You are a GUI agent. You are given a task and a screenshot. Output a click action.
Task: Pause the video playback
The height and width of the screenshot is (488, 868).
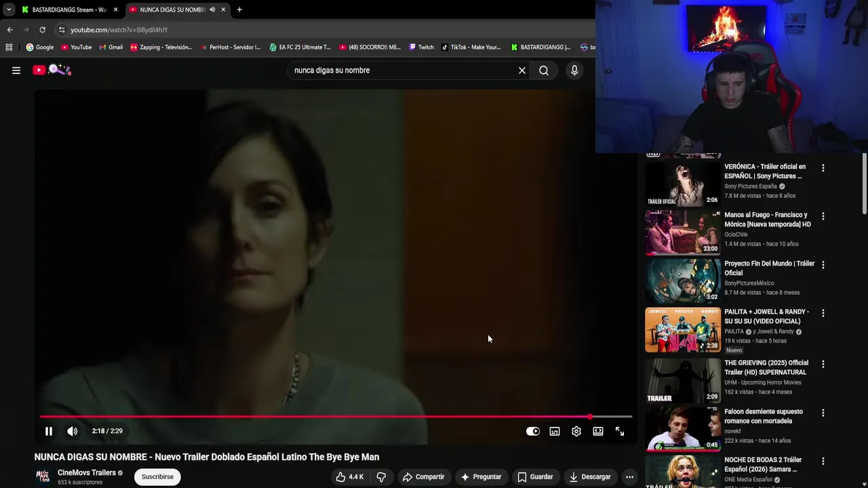(49, 431)
